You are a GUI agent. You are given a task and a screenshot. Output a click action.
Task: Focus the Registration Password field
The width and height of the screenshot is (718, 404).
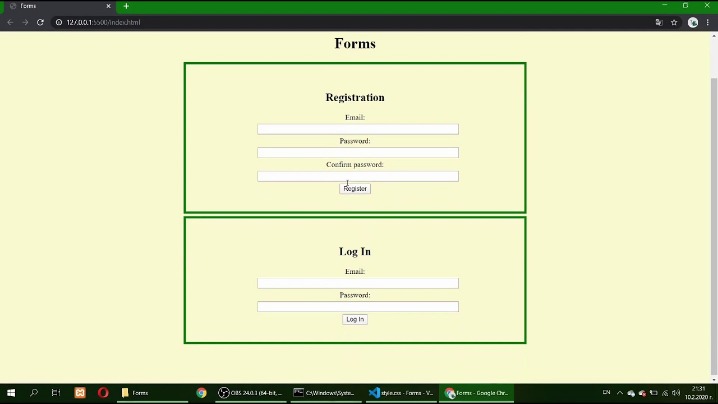(x=357, y=153)
